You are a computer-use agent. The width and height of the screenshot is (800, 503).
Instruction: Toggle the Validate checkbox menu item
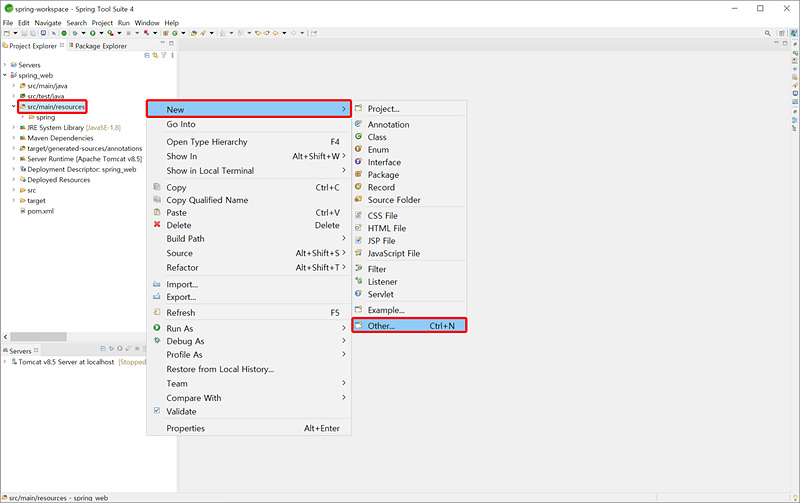[157, 411]
